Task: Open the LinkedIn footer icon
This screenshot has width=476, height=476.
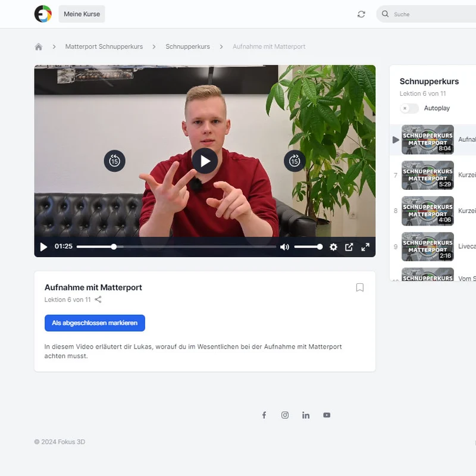Action: (x=306, y=415)
